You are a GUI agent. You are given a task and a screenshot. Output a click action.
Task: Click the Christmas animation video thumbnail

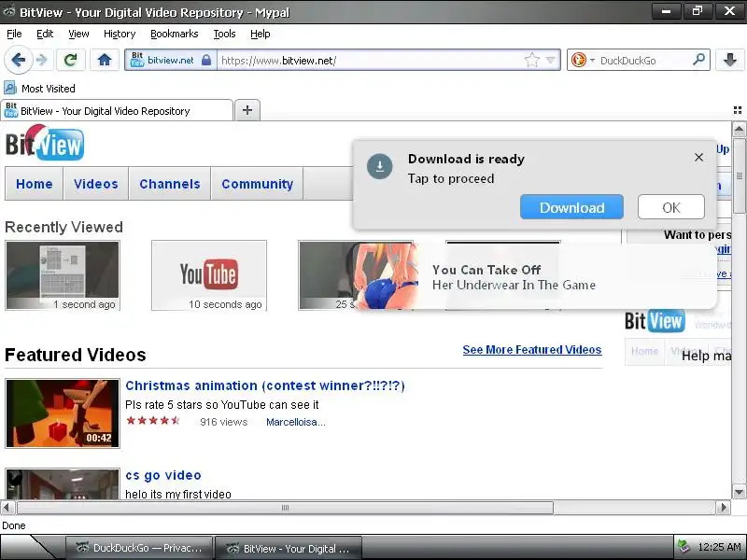(x=63, y=413)
